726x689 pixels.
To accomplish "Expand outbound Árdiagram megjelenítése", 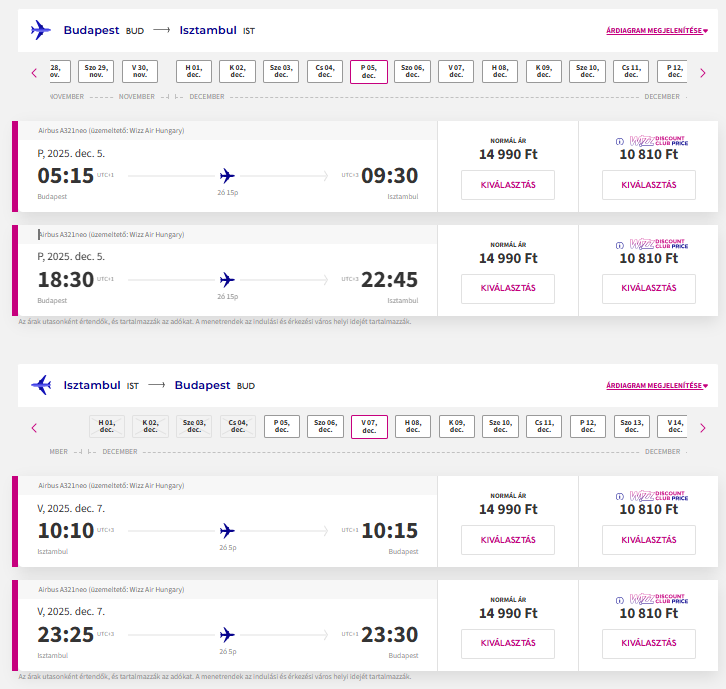I will click(657, 30).
